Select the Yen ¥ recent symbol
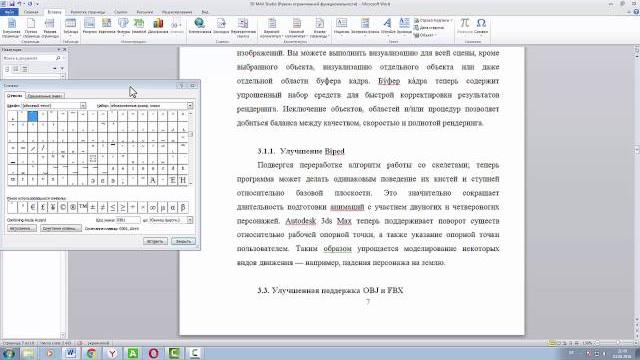The image size is (640, 360). coord(53,208)
